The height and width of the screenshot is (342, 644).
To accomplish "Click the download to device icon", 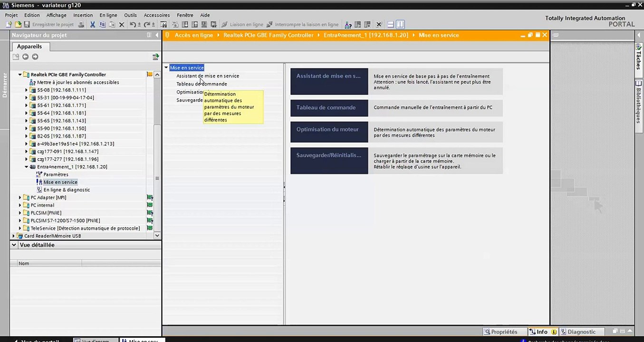I will (185, 24).
